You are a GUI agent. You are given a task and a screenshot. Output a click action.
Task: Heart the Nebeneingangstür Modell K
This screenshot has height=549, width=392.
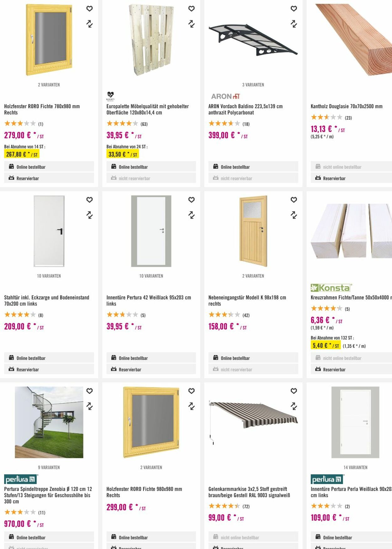coord(294,200)
